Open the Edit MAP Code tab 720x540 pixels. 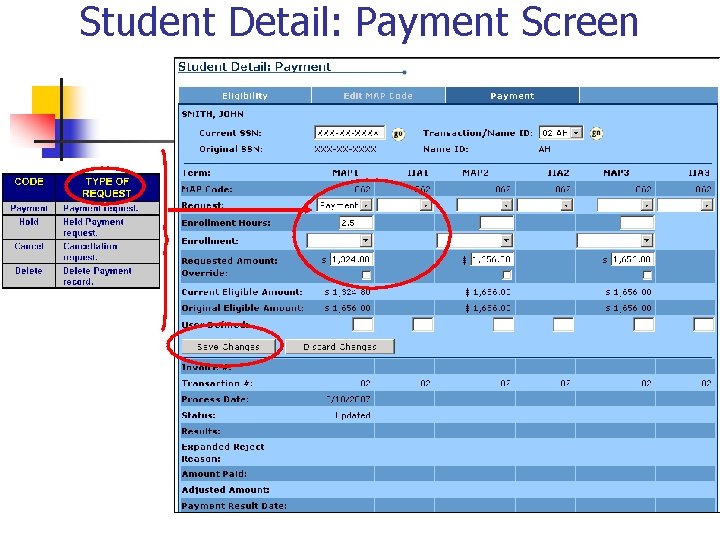(378, 96)
